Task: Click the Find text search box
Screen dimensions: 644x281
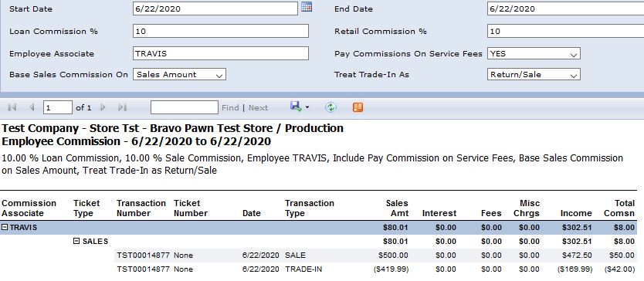Action: coord(185,107)
